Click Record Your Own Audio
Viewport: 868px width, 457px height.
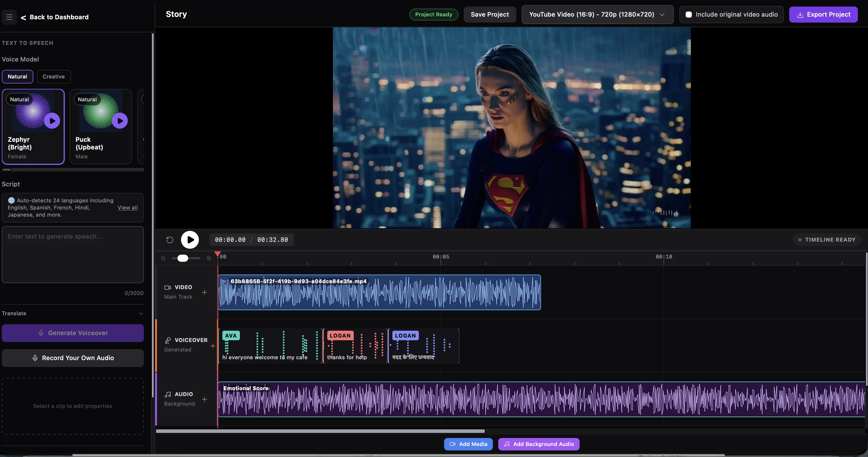[73, 358]
